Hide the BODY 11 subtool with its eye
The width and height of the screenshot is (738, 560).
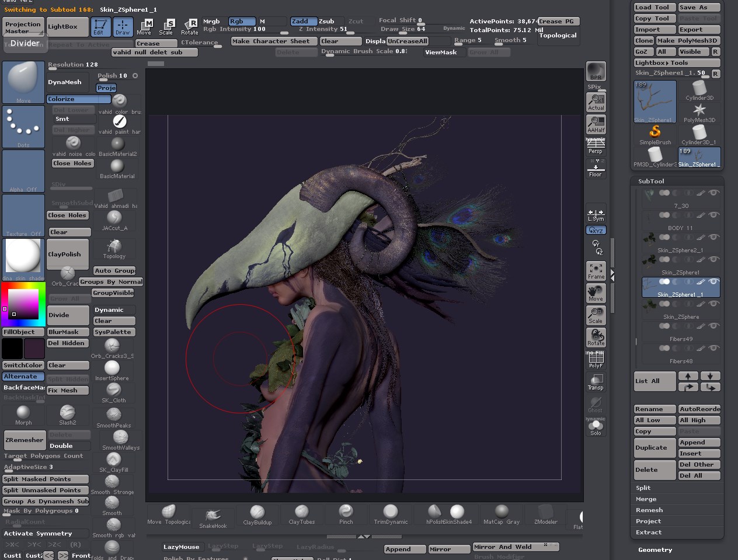(713, 215)
